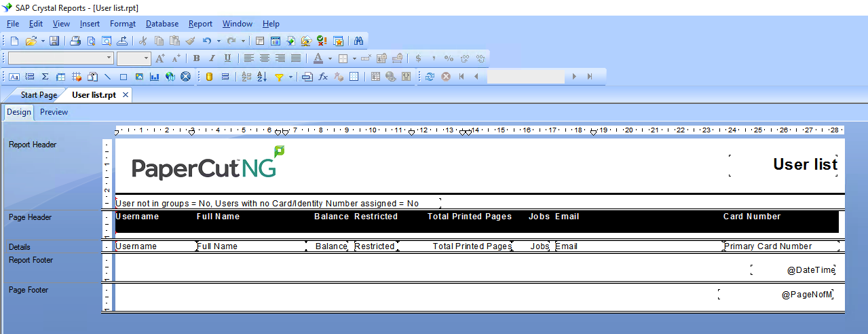Expand the borders dropdown arrow
Viewport: 868px width, 334px height.
[355, 58]
